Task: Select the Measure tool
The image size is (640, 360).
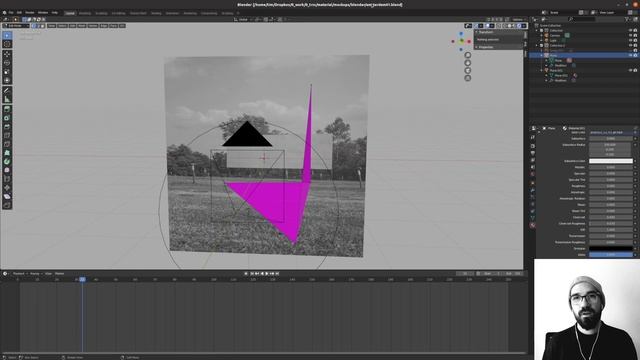Action: tap(7, 99)
